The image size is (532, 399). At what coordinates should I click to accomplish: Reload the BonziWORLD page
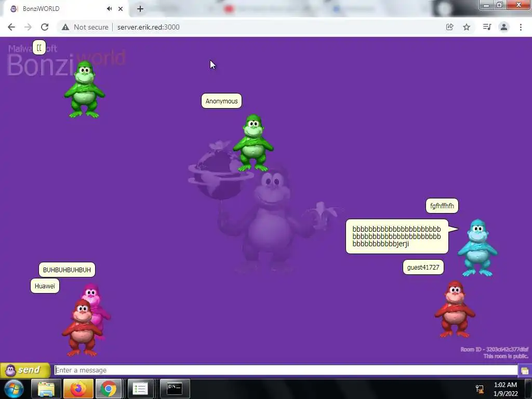coord(45,27)
